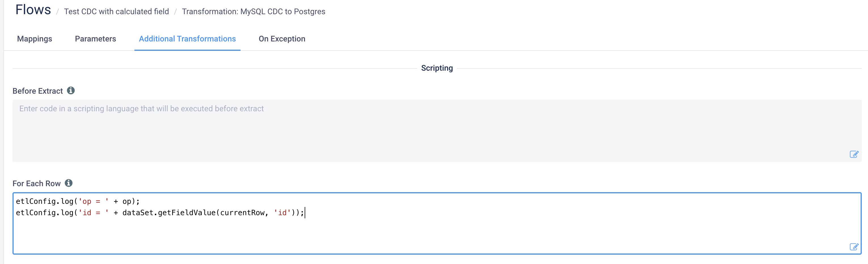Open 'Test CDC with calculated field' breadcrumb
Screen dimensions: 868x264
[116, 11]
